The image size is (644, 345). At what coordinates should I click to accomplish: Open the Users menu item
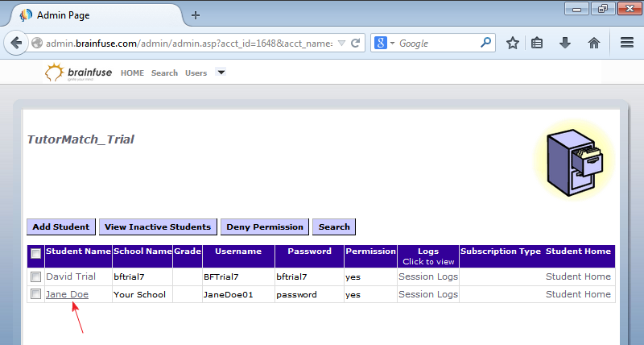tap(196, 73)
